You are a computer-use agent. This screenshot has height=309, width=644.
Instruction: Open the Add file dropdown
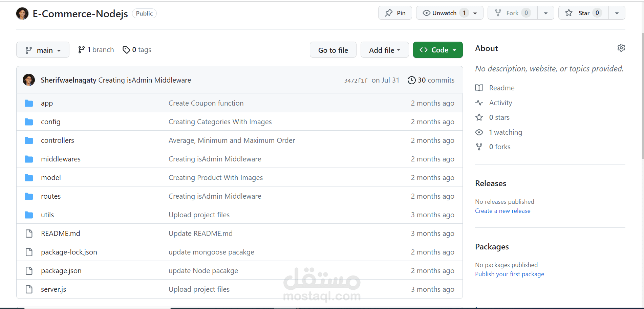coord(385,50)
